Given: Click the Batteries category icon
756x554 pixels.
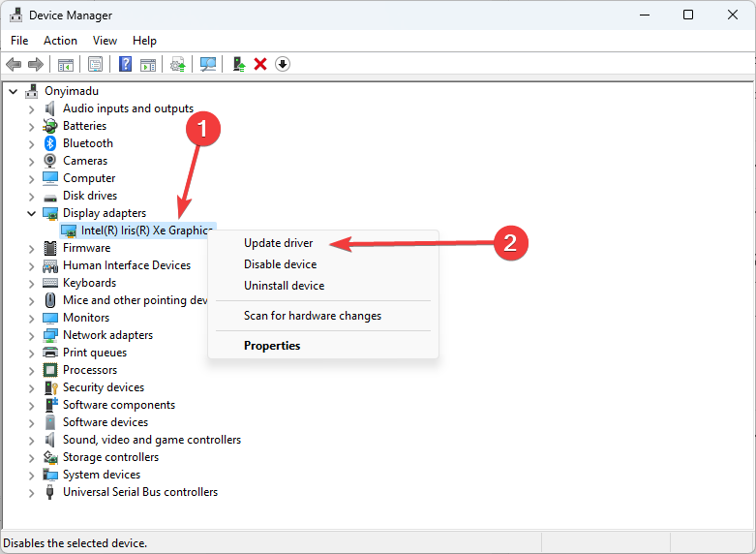Looking at the screenshot, I should [50, 126].
